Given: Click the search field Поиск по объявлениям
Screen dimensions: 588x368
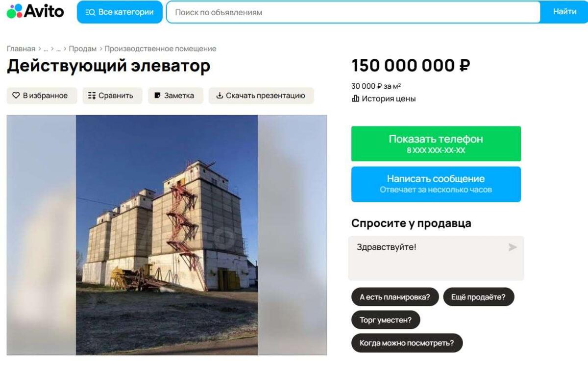Looking at the screenshot, I should tap(353, 12).
